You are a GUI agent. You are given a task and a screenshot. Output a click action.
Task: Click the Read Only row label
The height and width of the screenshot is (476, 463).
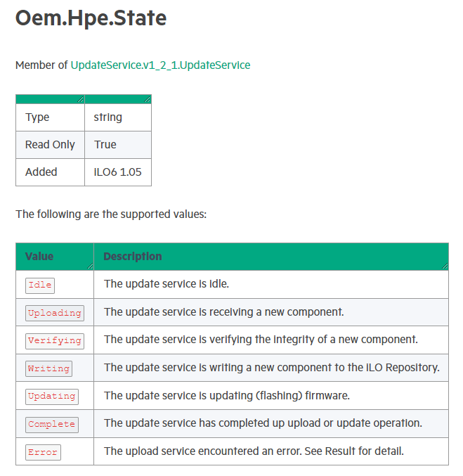click(50, 144)
